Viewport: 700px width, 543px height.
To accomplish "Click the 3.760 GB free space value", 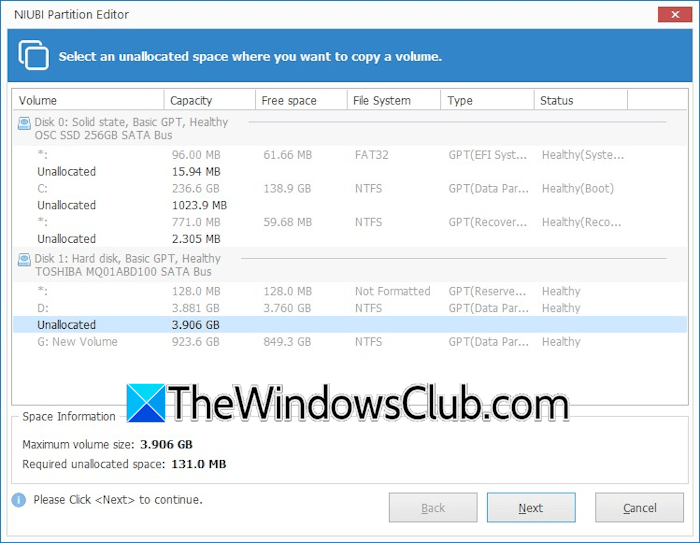I will (287, 308).
